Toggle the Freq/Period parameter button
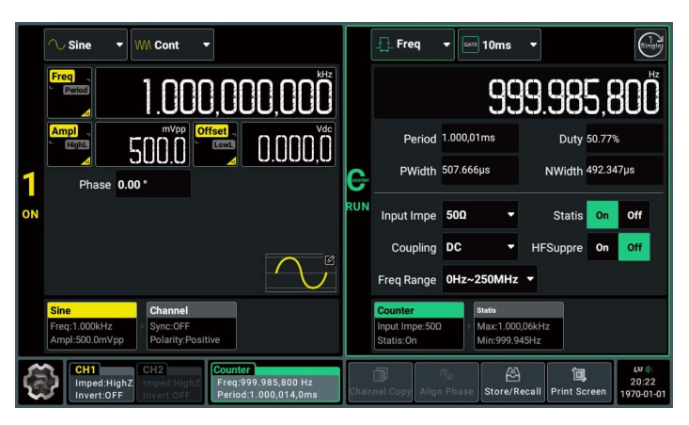 coord(69,93)
